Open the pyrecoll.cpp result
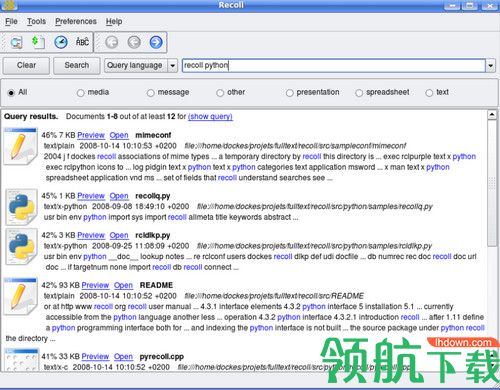Screen dimensions: 500x390 [x=123, y=357]
